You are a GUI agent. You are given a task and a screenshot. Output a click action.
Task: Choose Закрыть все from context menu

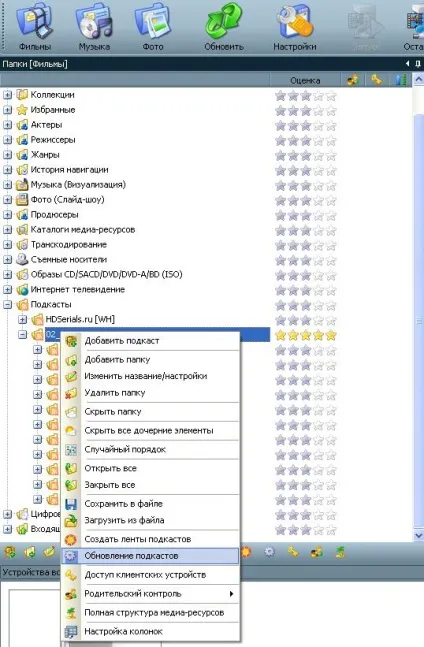[151, 485]
